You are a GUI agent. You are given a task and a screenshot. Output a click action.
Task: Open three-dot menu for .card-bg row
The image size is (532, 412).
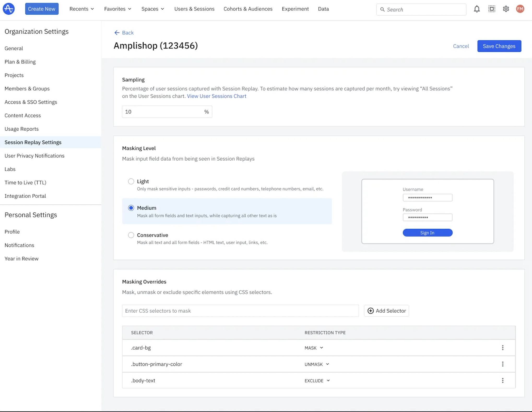tap(503, 348)
